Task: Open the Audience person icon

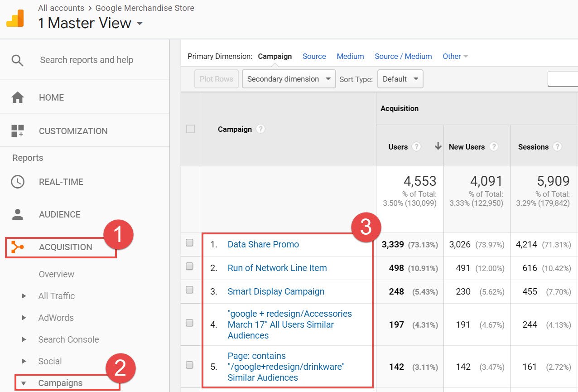Action: [x=18, y=214]
